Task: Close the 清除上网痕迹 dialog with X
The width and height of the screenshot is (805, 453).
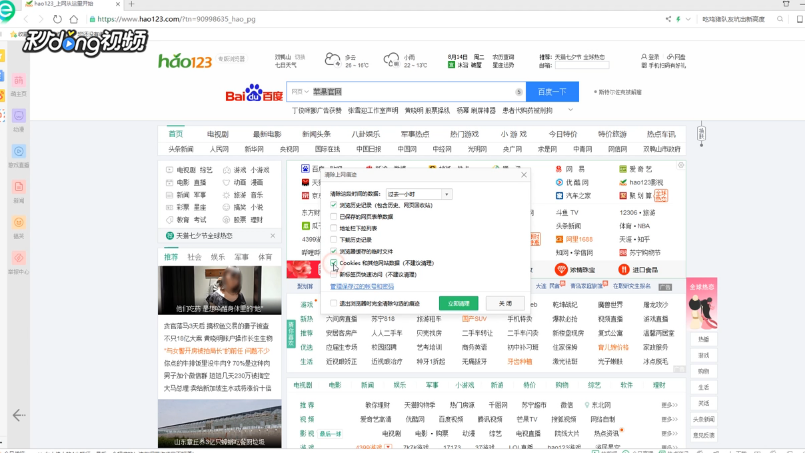Action: tap(524, 175)
